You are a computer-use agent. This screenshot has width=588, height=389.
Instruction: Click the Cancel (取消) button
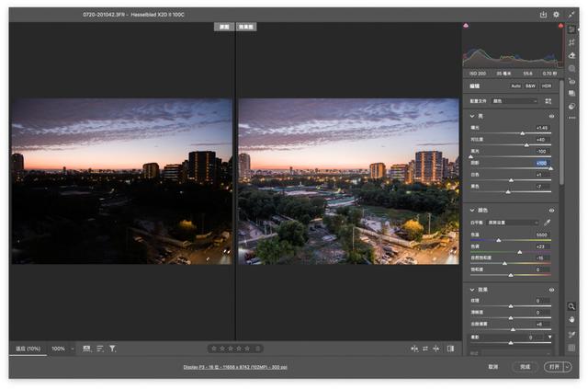(x=493, y=367)
